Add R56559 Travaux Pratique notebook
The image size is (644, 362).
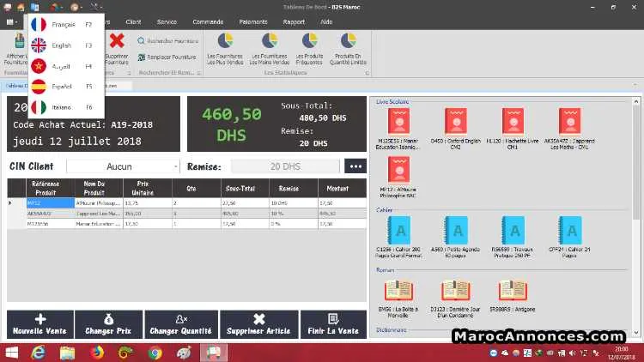tap(513, 237)
